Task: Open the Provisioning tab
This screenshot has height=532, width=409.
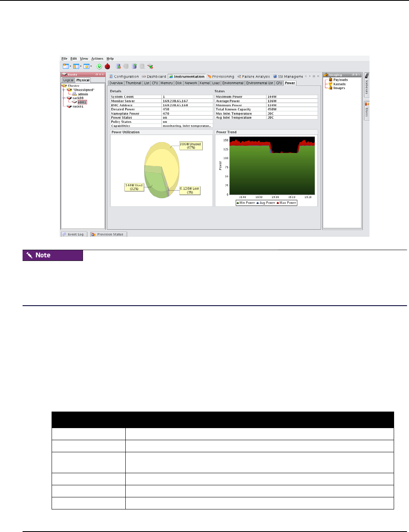Action: coord(221,77)
